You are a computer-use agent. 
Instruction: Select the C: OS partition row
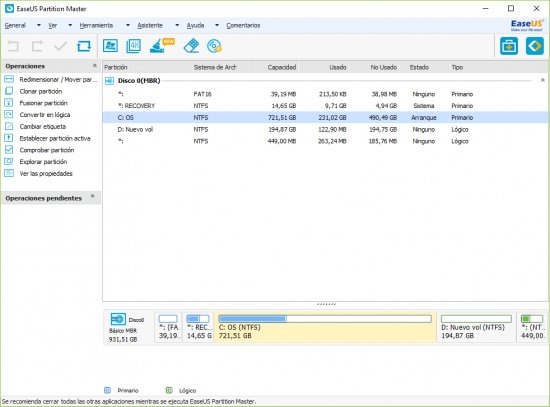coord(326,118)
